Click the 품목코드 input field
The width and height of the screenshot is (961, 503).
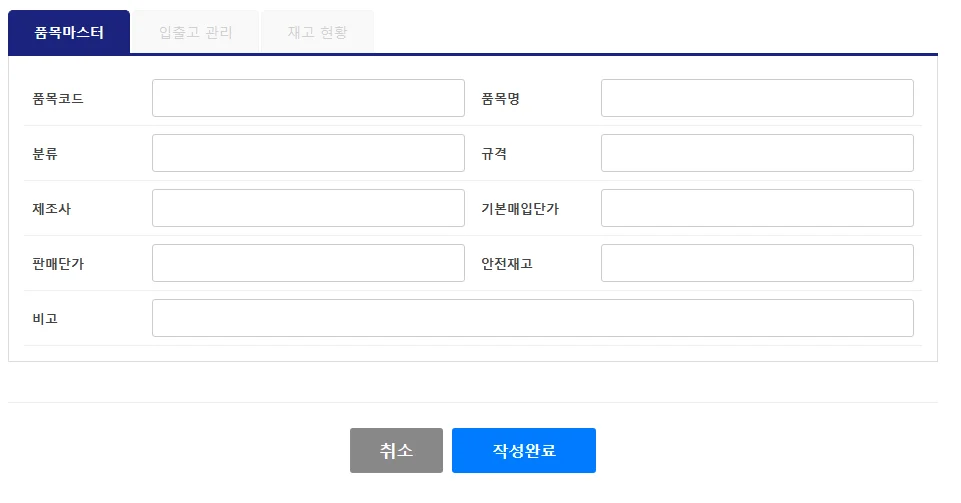[x=308, y=98]
